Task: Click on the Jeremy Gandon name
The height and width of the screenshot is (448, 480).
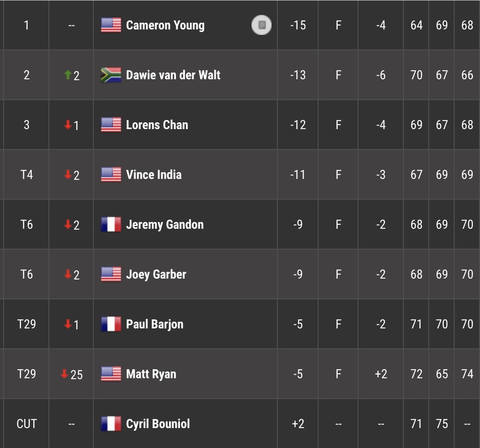Action: (x=165, y=225)
